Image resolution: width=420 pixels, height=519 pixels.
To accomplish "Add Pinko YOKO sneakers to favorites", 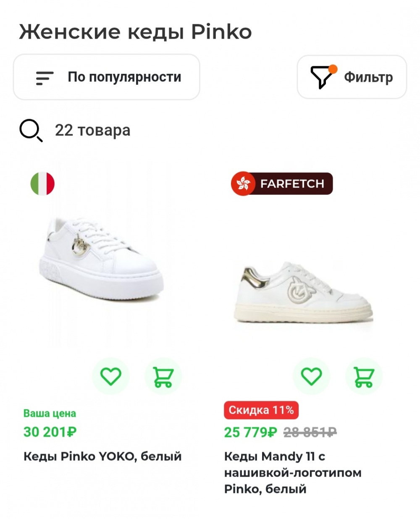I will pyautogui.click(x=110, y=376).
